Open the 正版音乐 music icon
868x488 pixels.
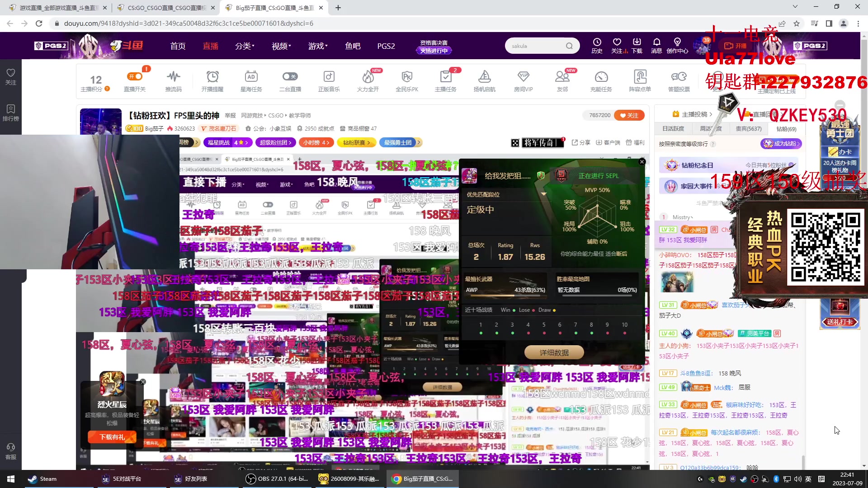[x=329, y=77]
